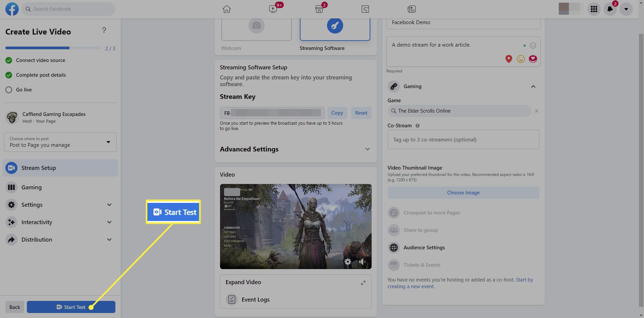Open the Post to Page you manage dropdown
This screenshot has width=644, height=318.
[60, 142]
